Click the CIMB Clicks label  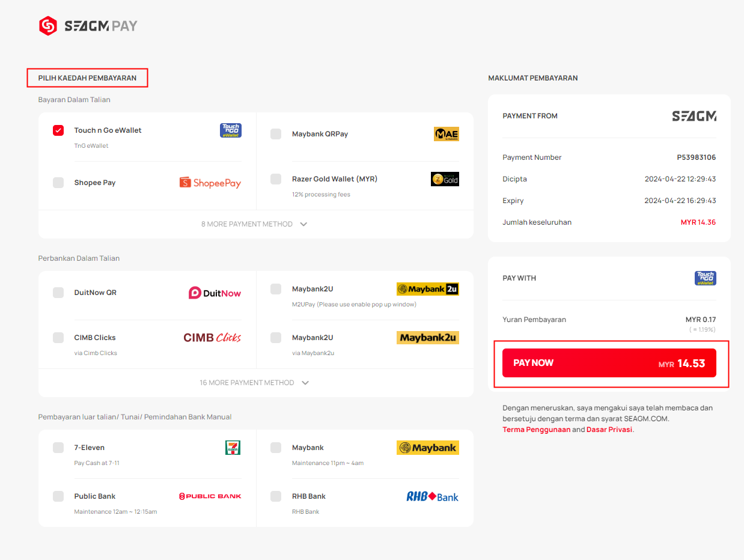pyautogui.click(x=95, y=338)
